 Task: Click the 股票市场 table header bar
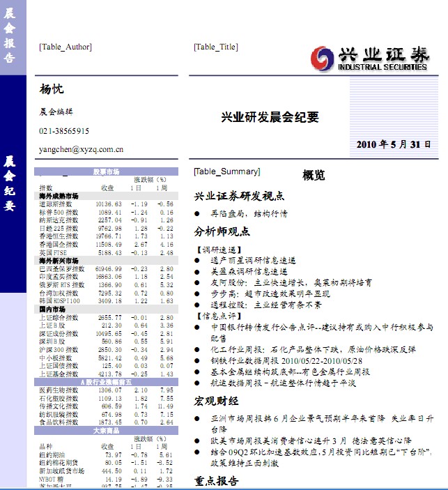point(106,171)
